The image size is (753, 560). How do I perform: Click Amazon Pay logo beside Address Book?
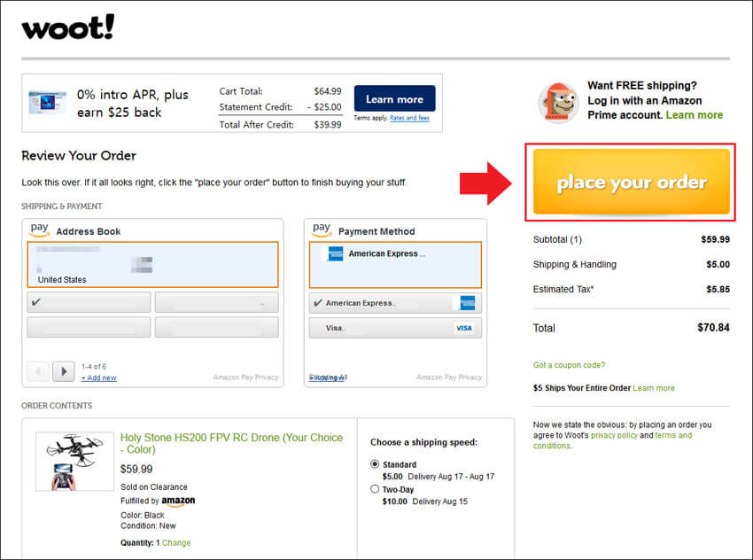[x=39, y=229]
